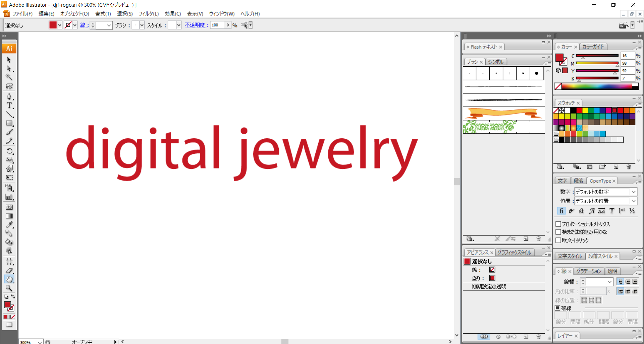Open stroke color dropdown in control bar
Screen dimensions: 644x344
(75, 25)
